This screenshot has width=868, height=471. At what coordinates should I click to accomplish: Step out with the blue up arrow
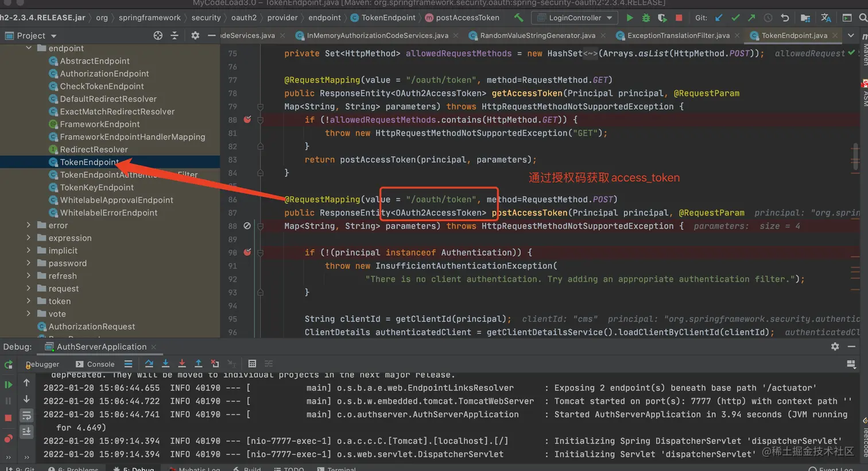pos(198,364)
